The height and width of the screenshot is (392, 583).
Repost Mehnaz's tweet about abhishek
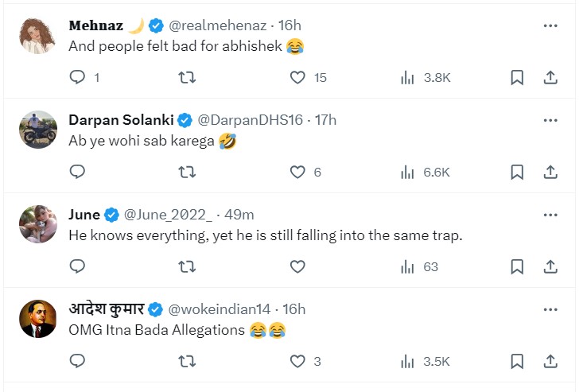click(187, 77)
